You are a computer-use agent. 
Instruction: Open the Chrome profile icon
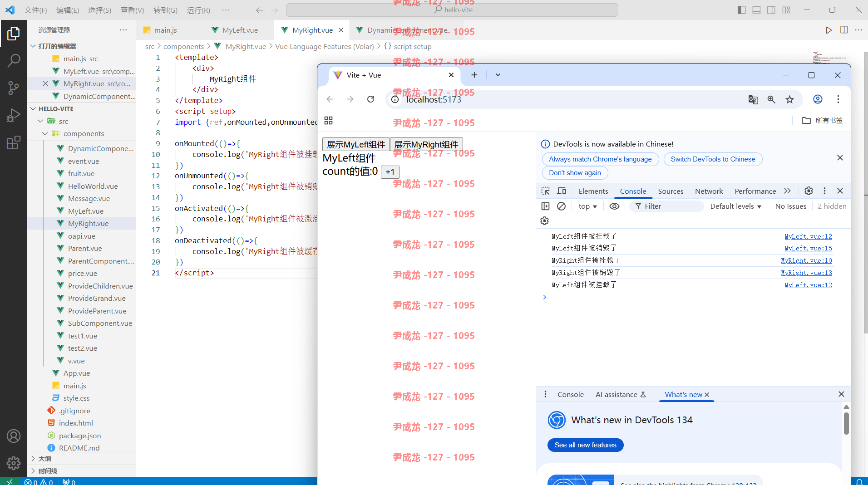point(818,99)
